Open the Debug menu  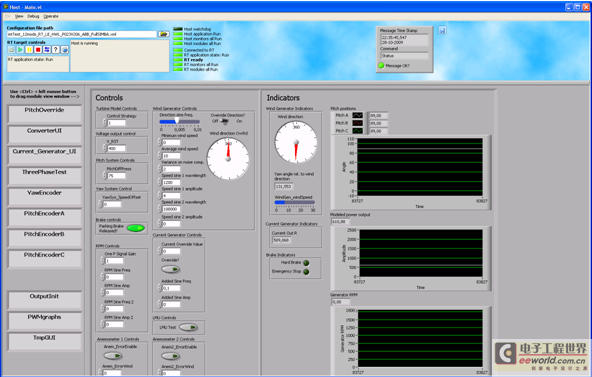33,16
